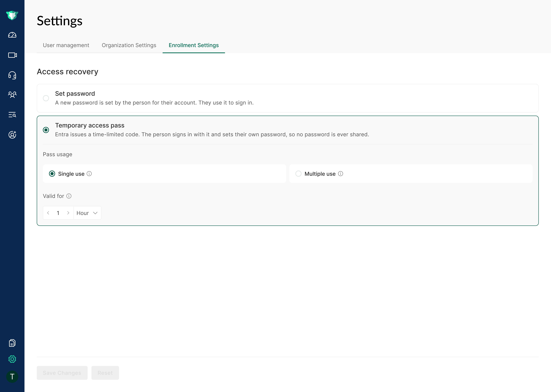Open the Hour unit dropdown
The height and width of the screenshot is (392, 551).
click(x=87, y=213)
